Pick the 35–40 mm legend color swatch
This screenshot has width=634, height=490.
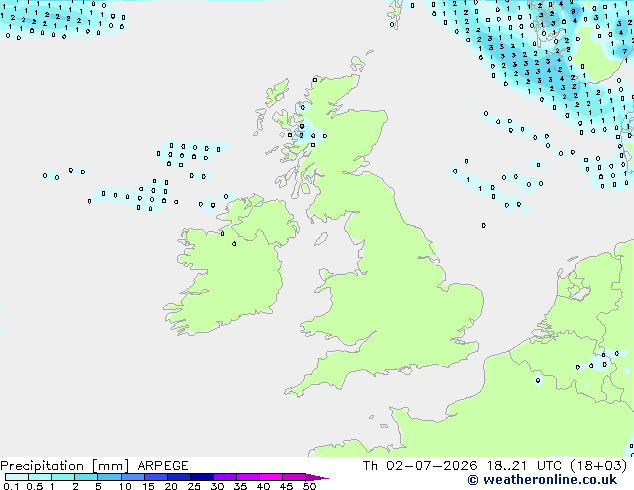247,477
